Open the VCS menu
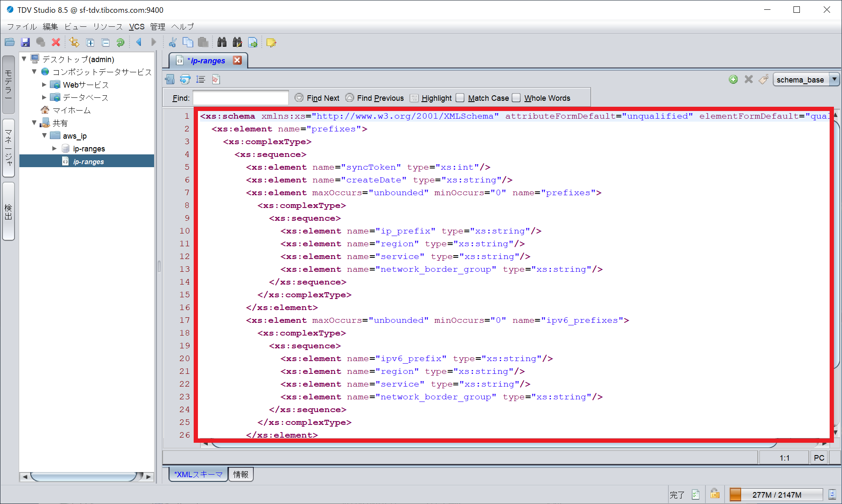This screenshot has height=504, width=842. point(137,26)
